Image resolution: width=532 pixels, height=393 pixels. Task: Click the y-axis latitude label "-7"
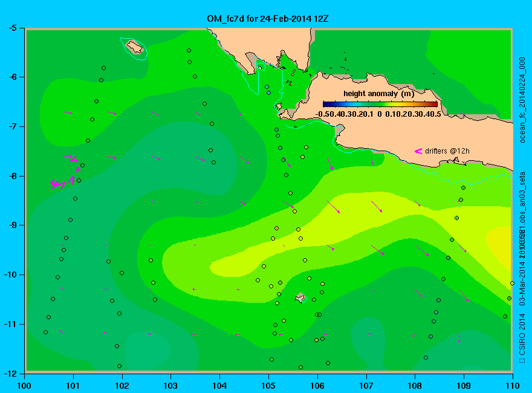tap(13, 126)
